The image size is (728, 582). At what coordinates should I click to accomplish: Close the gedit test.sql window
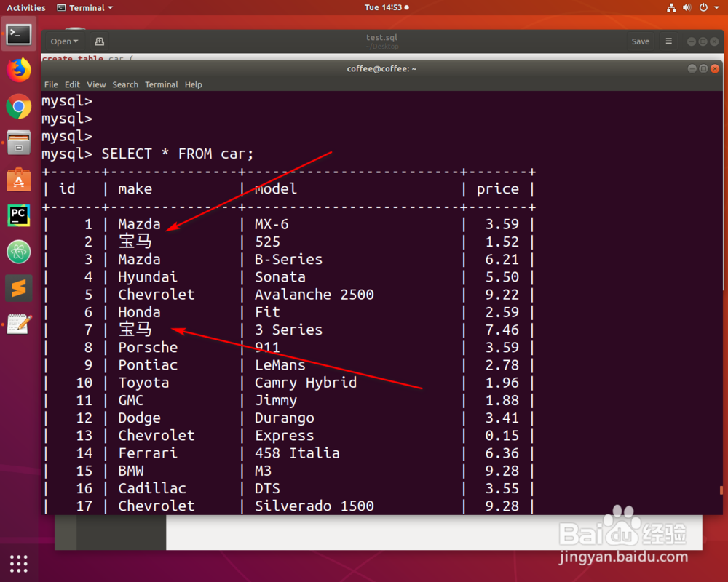[714, 41]
